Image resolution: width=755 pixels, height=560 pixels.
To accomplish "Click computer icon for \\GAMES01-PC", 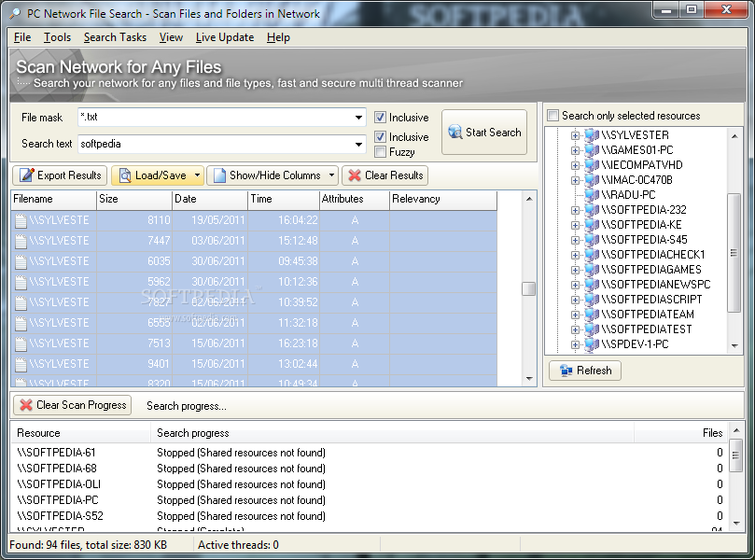I will 592,150.
